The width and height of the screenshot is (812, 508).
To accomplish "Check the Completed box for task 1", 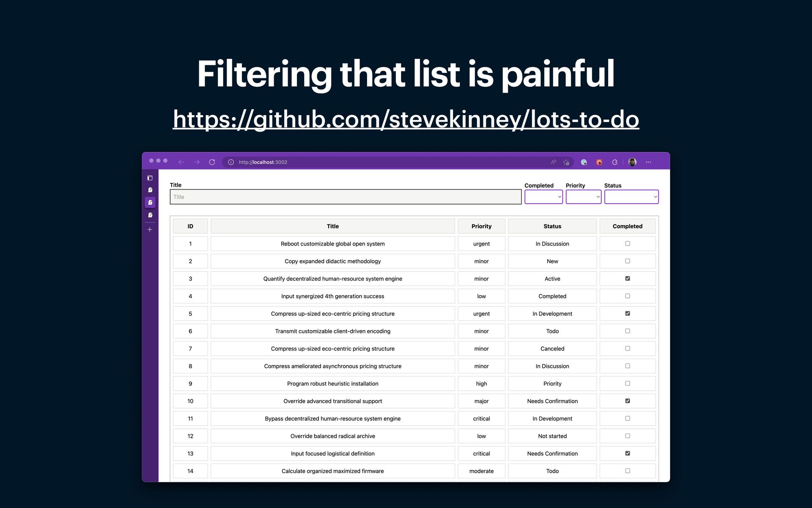I will 628,243.
